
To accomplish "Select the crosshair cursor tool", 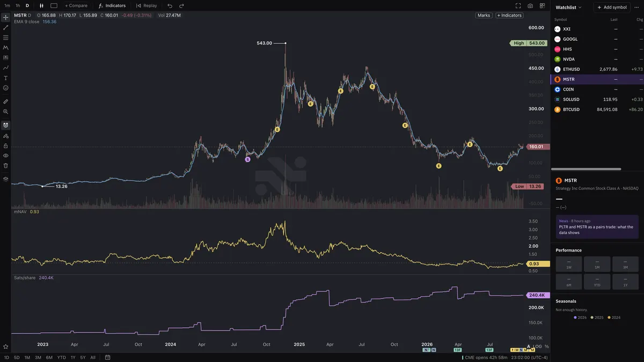I will click(5, 17).
